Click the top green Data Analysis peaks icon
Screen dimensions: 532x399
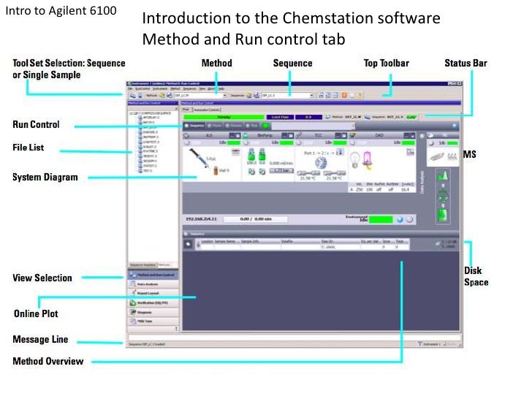442,175
